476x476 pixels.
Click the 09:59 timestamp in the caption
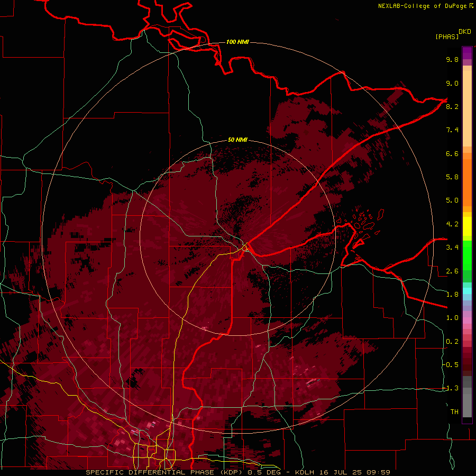coord(378,472)
